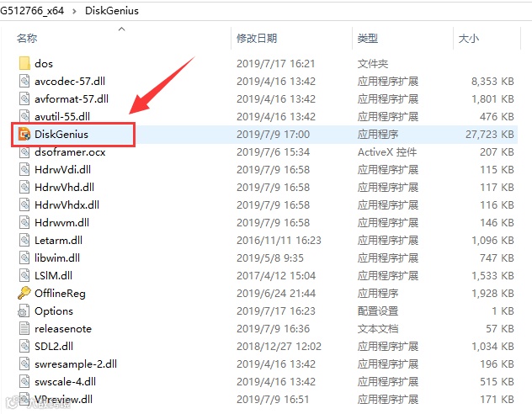Click the date 2019/7/9 17:00
Screen dimensions: 532x414
pos(273,135)
